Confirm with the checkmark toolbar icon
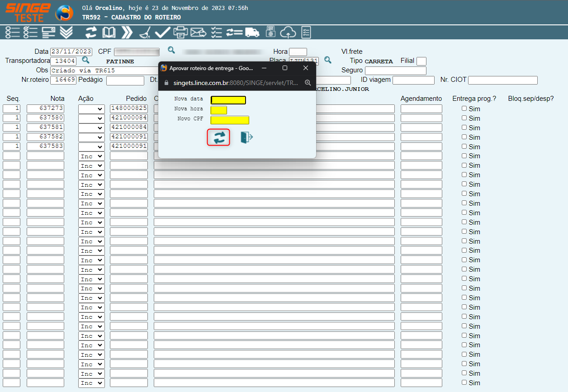 click(162, 33)
